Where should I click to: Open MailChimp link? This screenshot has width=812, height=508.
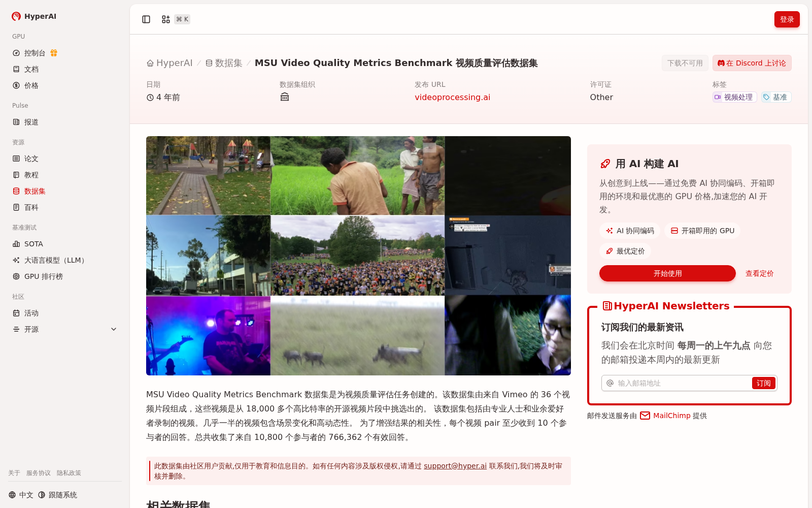coord(672,416)
